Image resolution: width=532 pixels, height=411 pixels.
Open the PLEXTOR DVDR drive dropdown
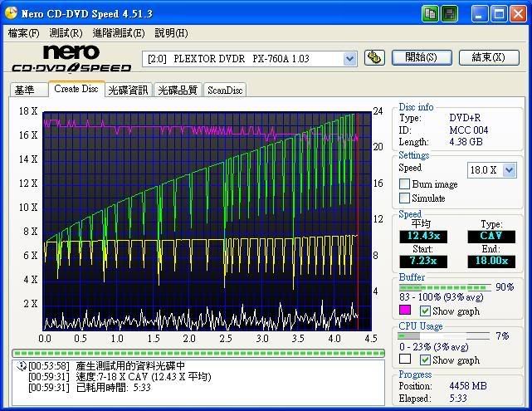[x=349, y=59]
